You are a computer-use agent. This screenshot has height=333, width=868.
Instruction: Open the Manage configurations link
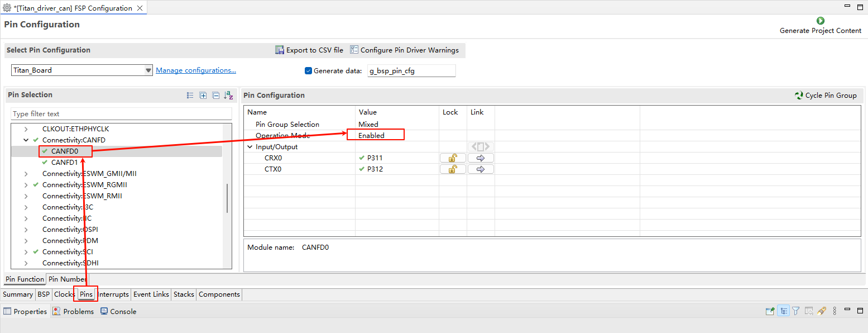tap(195, 70)
